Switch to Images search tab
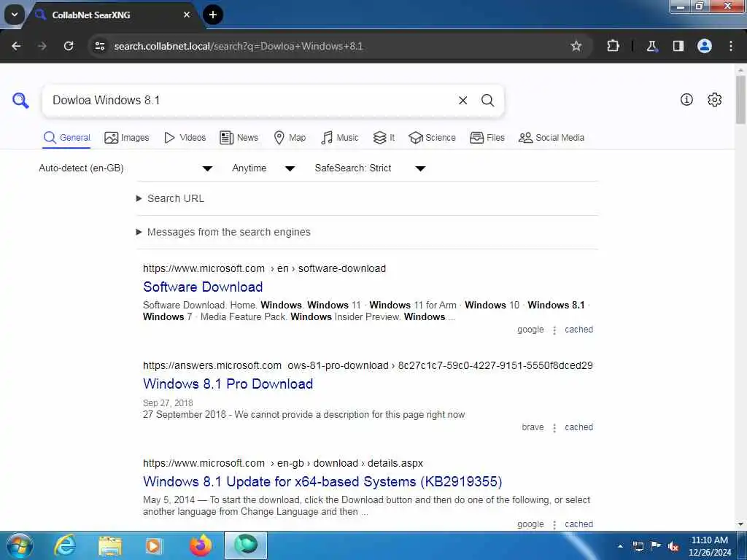The height and width of the screenshot is (560, 747). [x=127, y=138]
